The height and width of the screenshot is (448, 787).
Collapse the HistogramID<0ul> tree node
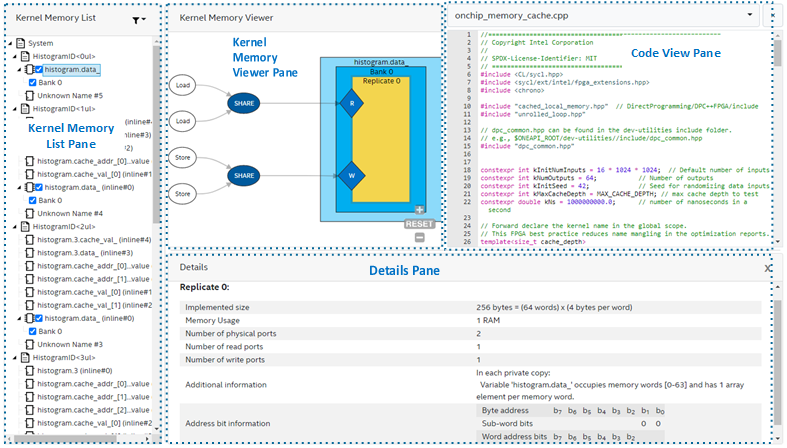16,57
